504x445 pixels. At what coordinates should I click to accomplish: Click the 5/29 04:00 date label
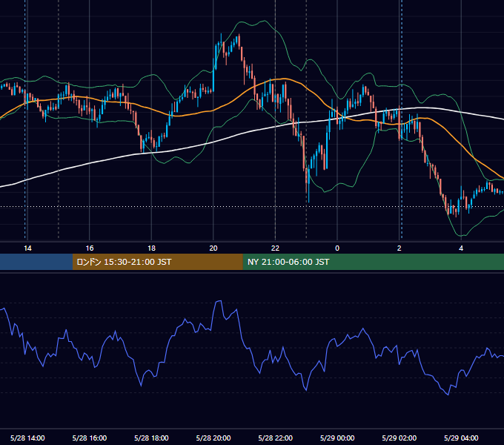point(461,438)
